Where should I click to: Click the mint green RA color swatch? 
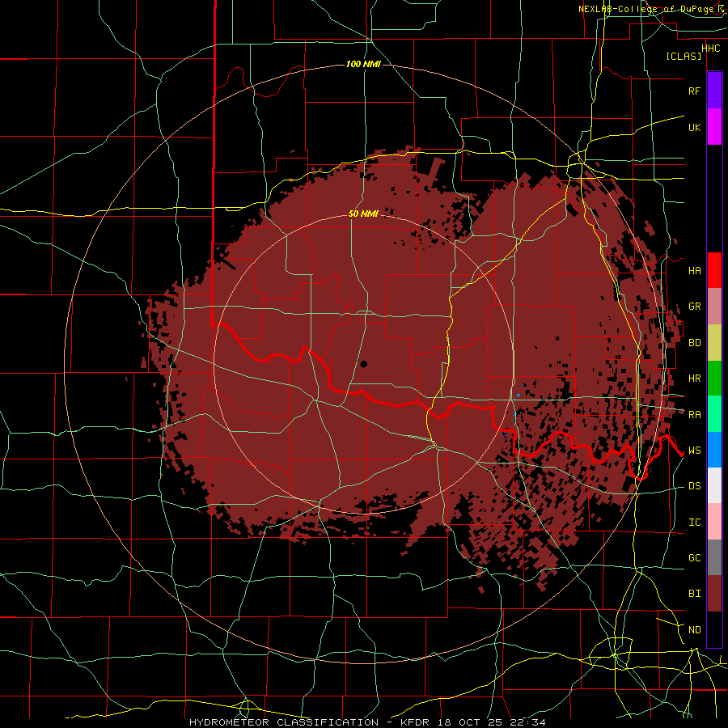pos(714,414)
